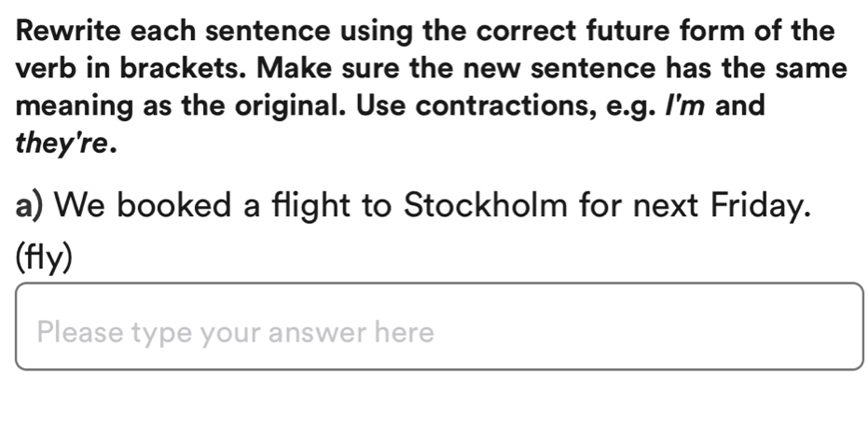Click the word 'Rewrite' in the instructions
The width and height of the screenshot is (868, 443).
pos(71,30)
